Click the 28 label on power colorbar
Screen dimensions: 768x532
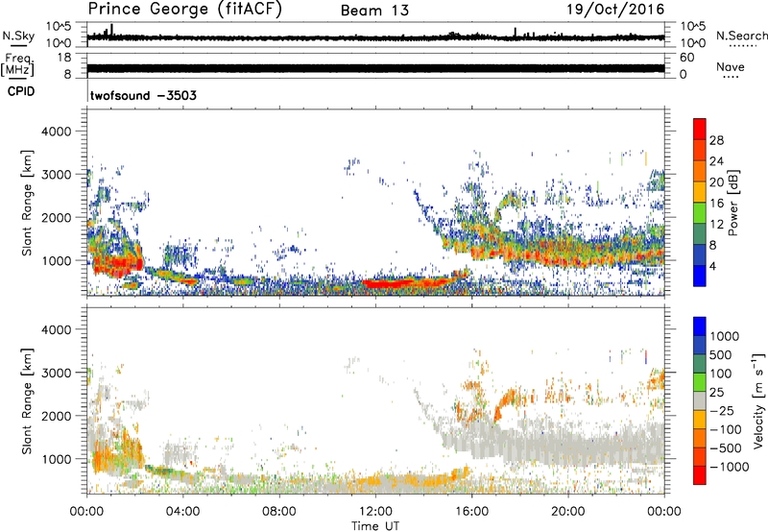[x=716, y=140]
